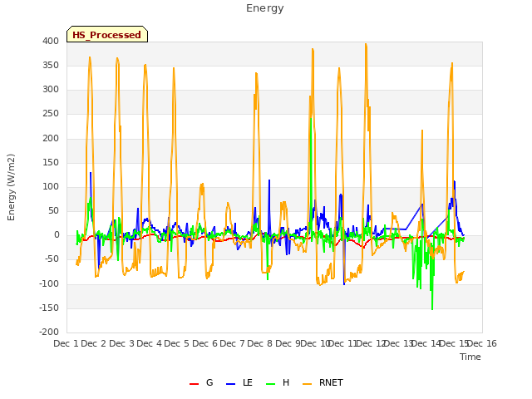Viewport: 532px width, 399px height.
Task: Toggle the H series legend entry
Action: point(278,382)
